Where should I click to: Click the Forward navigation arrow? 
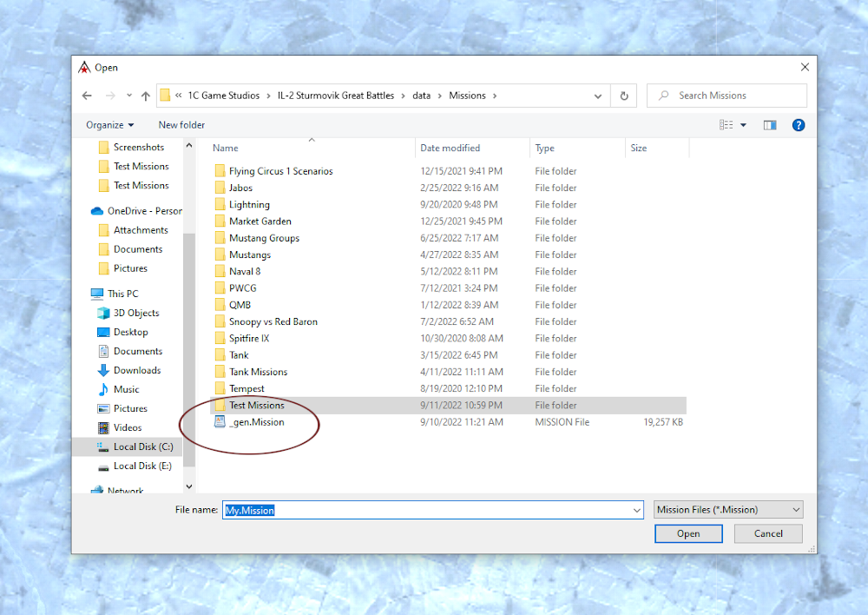point(110,96)
